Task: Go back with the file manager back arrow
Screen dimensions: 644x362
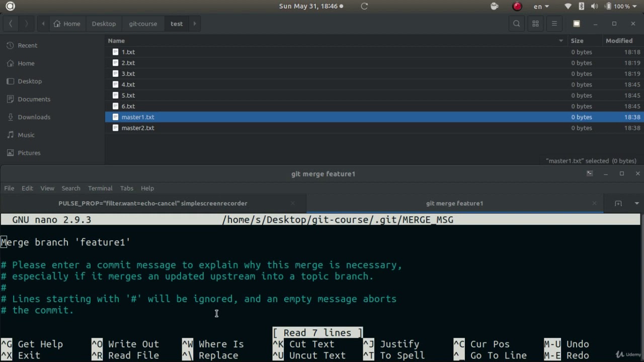Action: 11,24
